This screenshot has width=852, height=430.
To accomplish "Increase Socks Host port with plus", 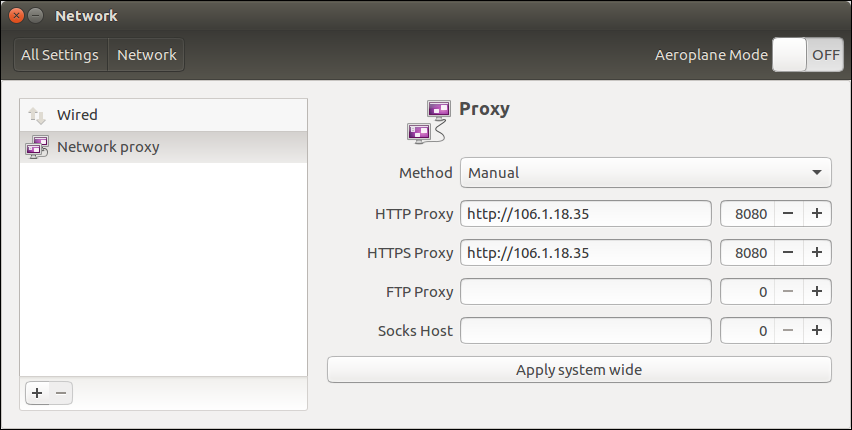I will (x=817, y=330).
